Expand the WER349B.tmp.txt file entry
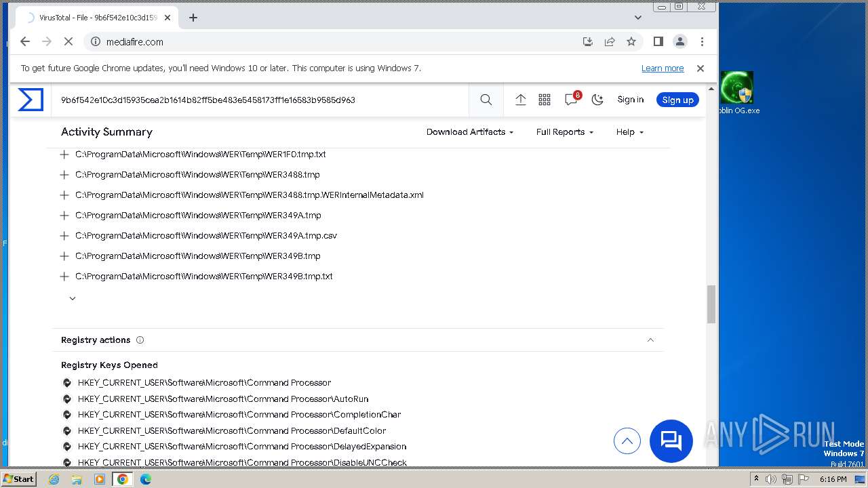 tap(64, 277)
